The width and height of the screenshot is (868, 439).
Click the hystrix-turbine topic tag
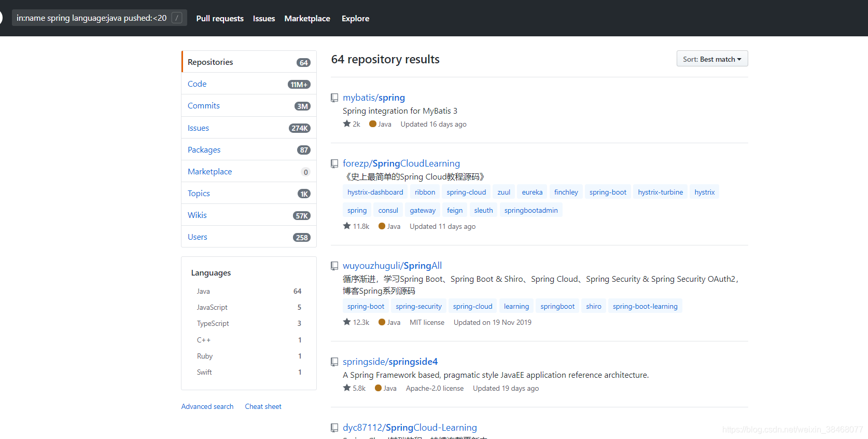pyautogui.click(x=661, y=192)
